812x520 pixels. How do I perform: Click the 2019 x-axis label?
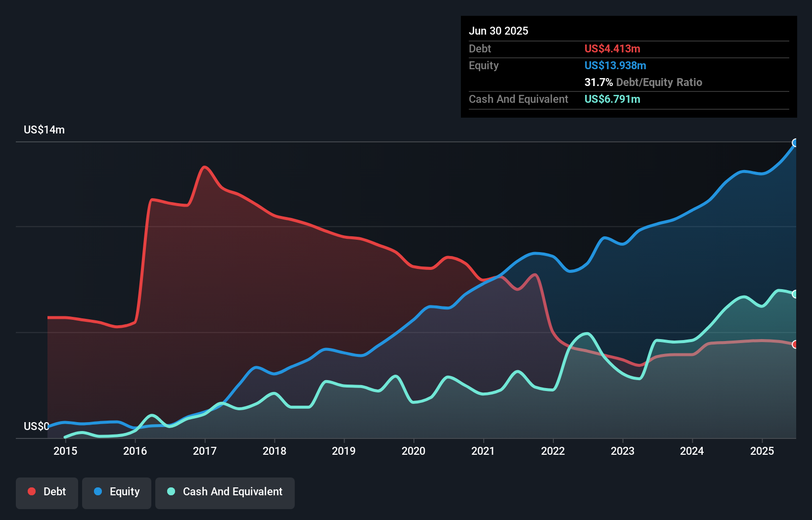pos(344,451)
